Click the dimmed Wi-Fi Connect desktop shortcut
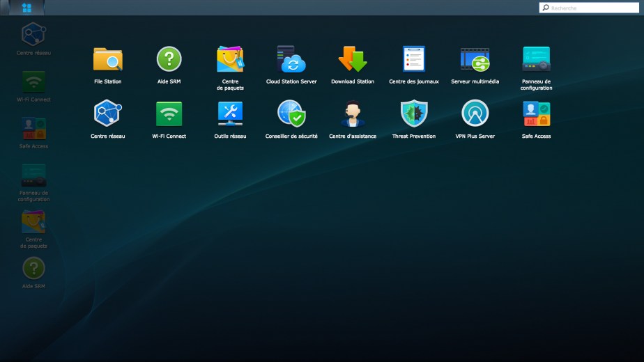The image size is (644, 362). click(x=33, y=83)
